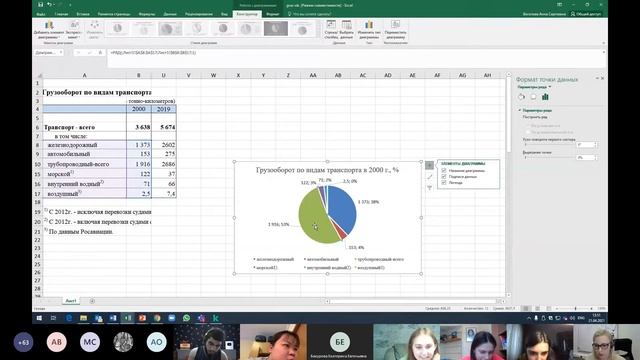Image resolution: width=640 pixels, height=360 pixels.
Task: Close the format data point pane
Action: point(602,78)
